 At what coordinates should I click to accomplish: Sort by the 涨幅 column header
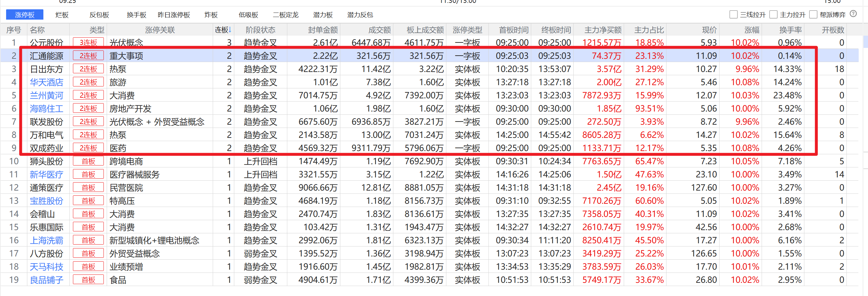click(x=752, y=30)
